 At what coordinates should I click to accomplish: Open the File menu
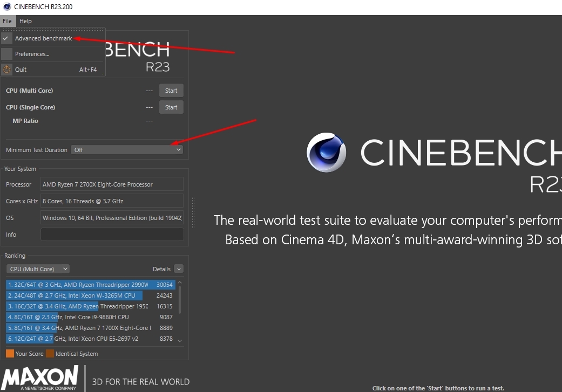click(7, 21)
